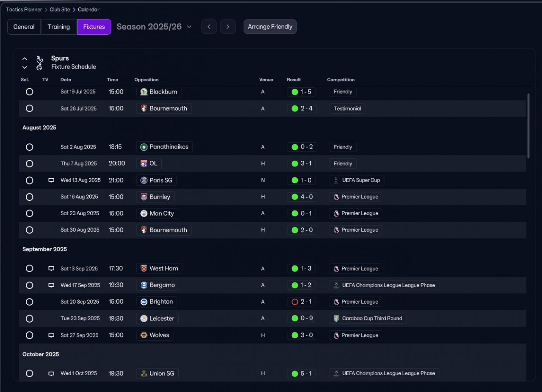Collapse the Spurs fixture schedule with up chevron
The image size is (542, 392).
(25, 59)
